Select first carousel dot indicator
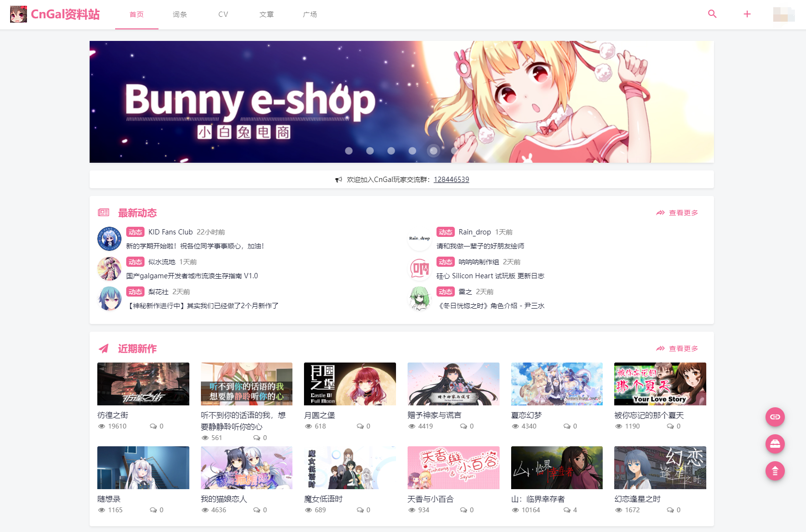The width and height of the screenshot is (806, 532). [x=349, y=151]
